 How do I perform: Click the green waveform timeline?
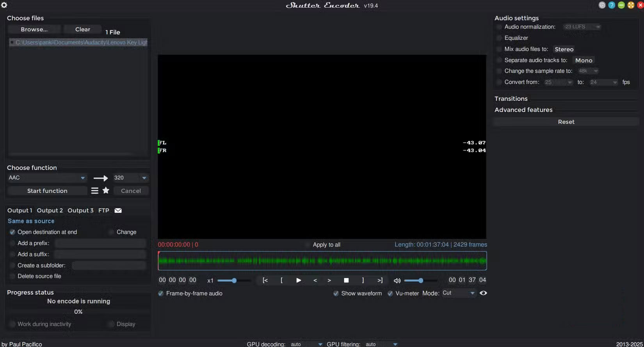click(322, 261)
